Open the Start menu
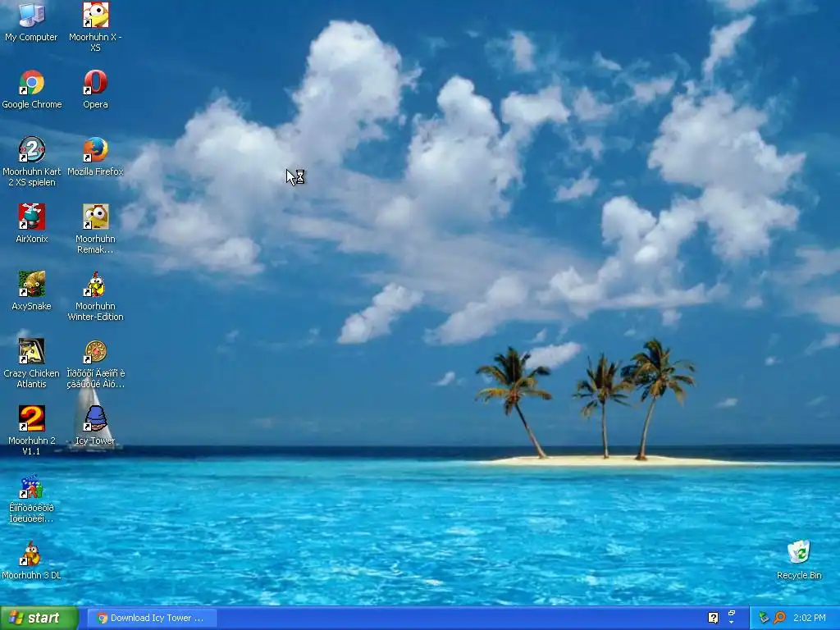This screenshot has height=630, width=840. click(x=39, y=618)
